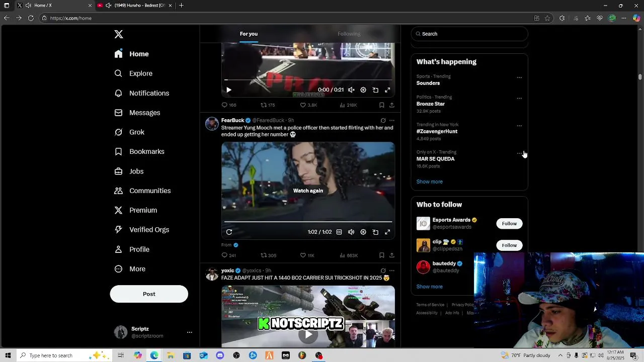The width and height of the screenshot is (644, 362).
Task: Open Bookmarks in sidebar
Action: [139, 151]
